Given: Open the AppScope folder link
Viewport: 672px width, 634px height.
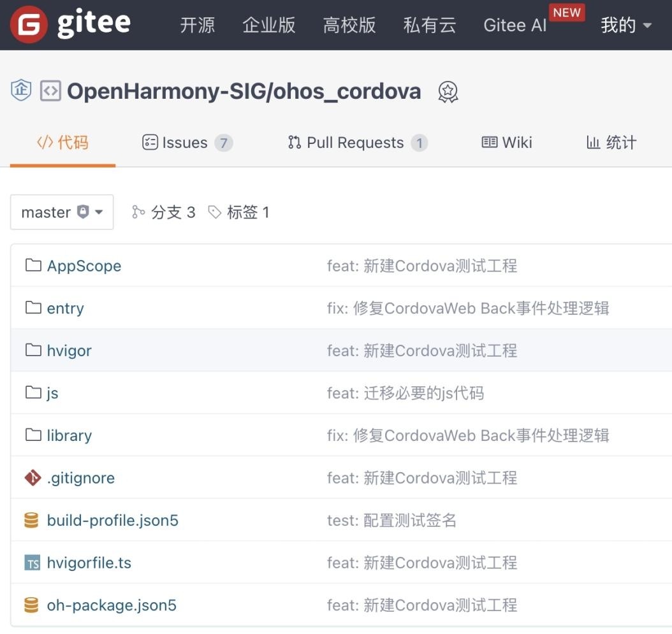Looking at the screenshot, I should coord(84,266).
